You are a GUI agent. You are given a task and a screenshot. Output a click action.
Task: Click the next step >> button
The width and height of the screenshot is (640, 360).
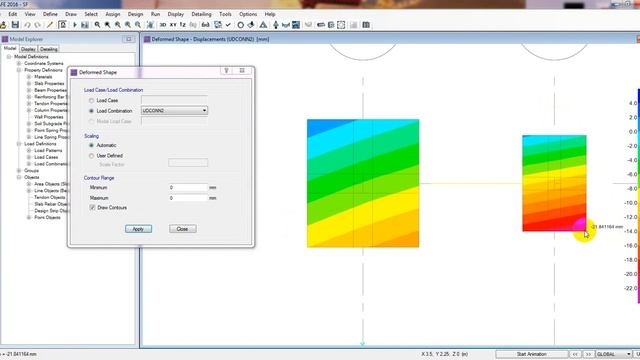[588, 354]
